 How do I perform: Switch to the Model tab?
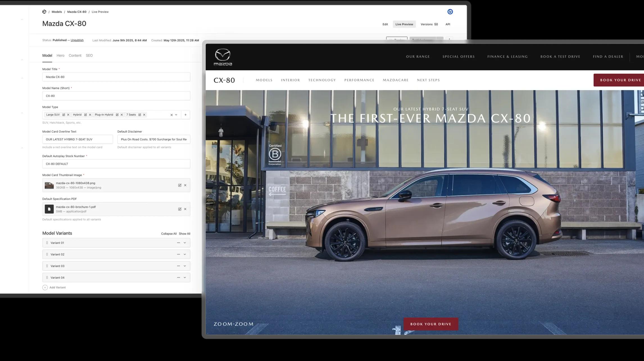tap(47, 56)
